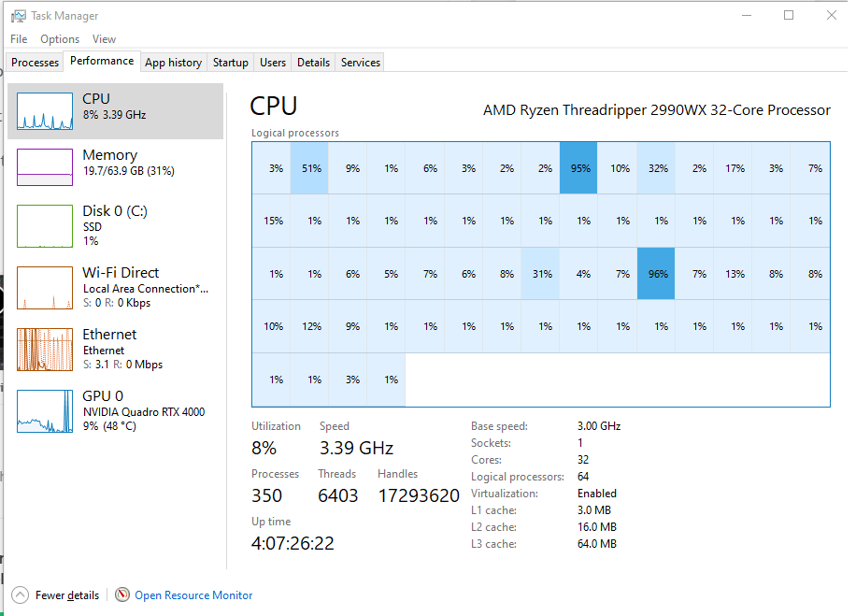Click the Processes count 350
856x616 pixels.
267,495
